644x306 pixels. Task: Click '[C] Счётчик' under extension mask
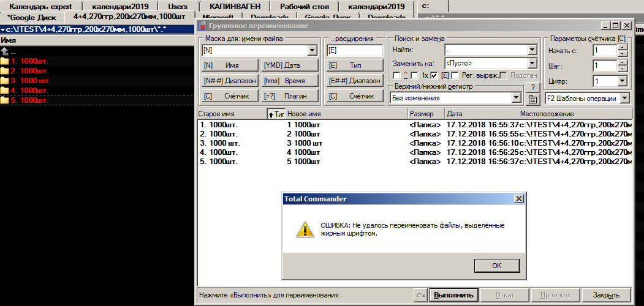[354, 96]
